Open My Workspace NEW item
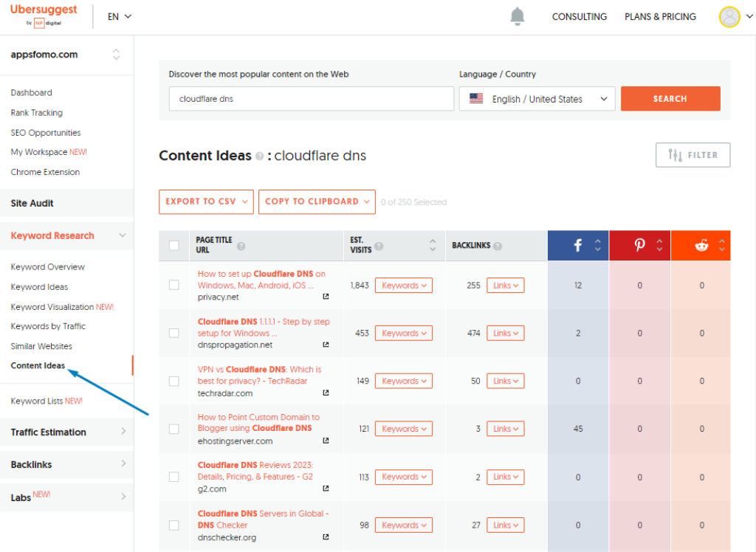Viewport: 756px width, 552px height. (x=49, y=152)
